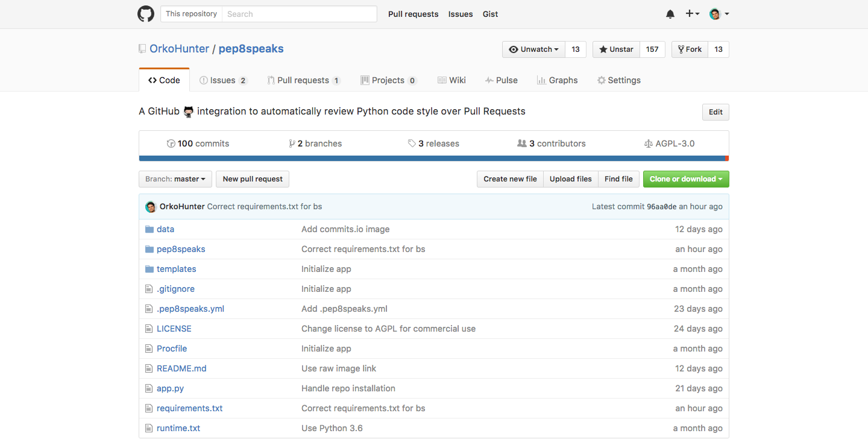Click the AGPL-3.0 license scale icon
The height and width of the screenshot is (442, 868).
click(649, 144)
